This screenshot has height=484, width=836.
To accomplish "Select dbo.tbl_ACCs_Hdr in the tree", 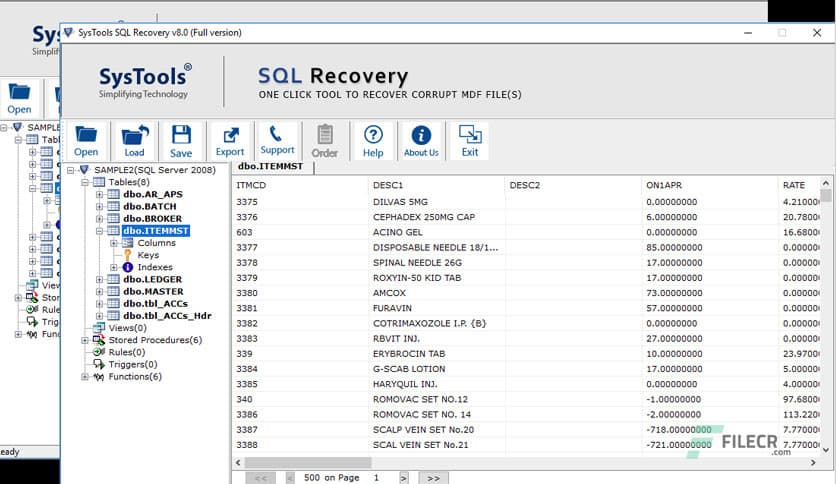I will pos(167,316).
